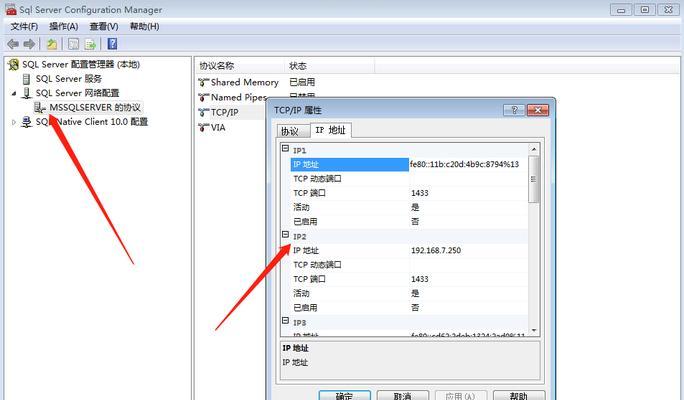The image size is (684, 400).
Task: Close the TCP/IP 属性 dialog
Action: (x=537, y=110)
